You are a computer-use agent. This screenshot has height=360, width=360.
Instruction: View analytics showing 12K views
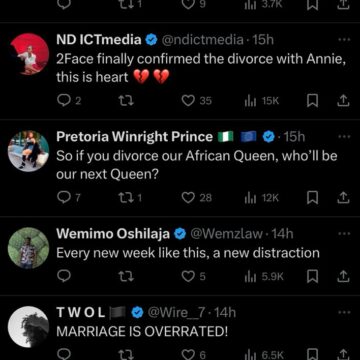click(x=261, y=198)
